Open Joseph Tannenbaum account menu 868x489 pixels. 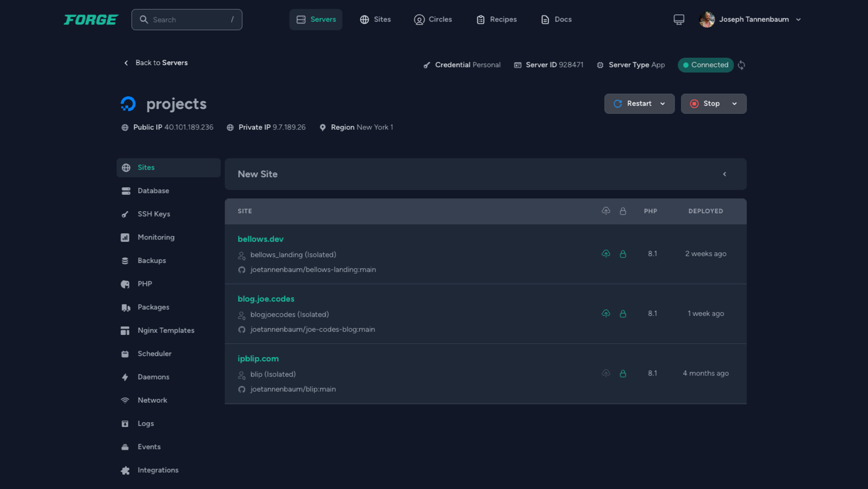[x=753, y=19]
